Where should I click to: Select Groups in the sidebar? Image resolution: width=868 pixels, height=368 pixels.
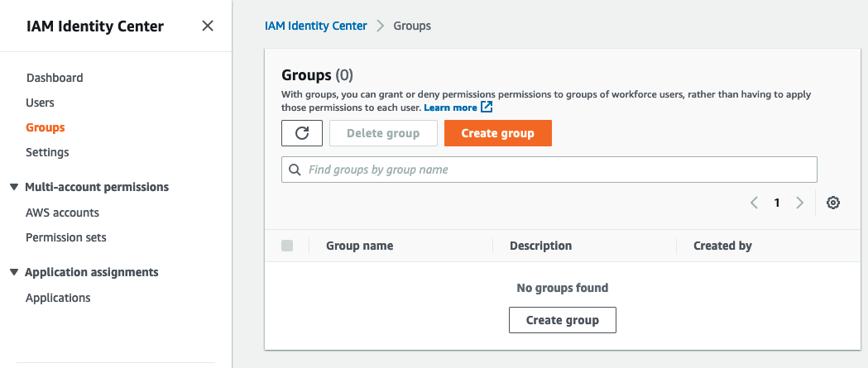[46, 127]
